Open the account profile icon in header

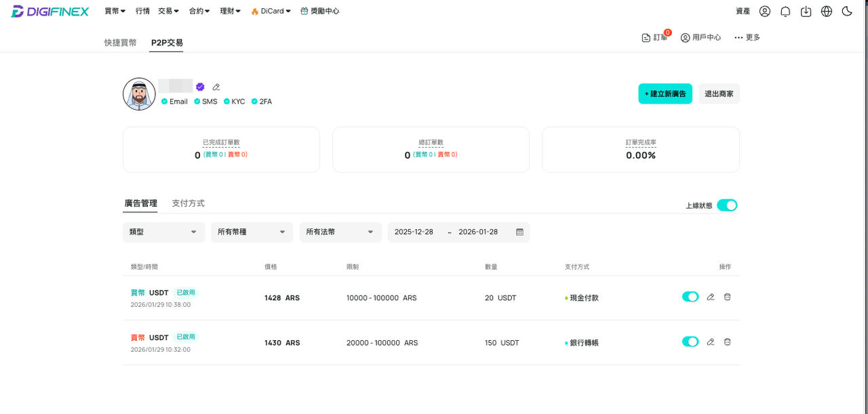[x=765, y=12]
